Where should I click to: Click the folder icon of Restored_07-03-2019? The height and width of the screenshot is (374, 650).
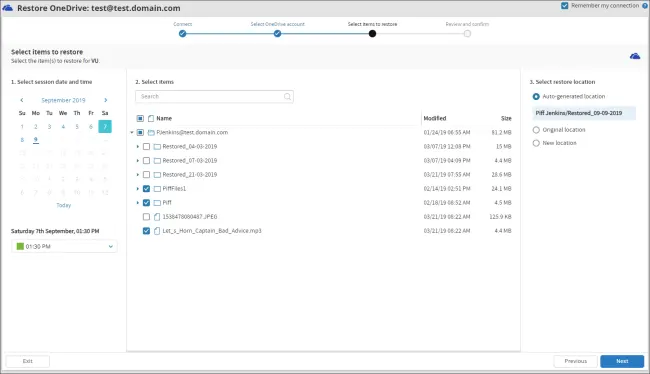click(x=157, y=161)
